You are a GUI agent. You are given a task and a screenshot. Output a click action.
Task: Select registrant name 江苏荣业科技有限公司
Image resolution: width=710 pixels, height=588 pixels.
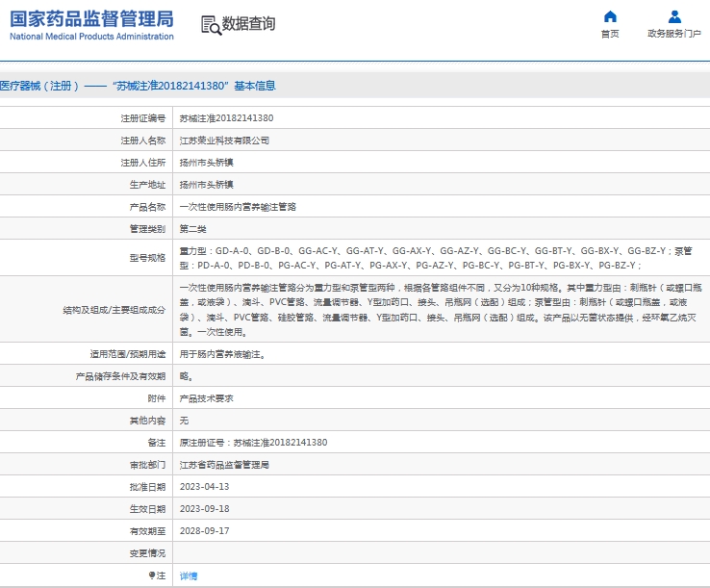click(224, 141)
